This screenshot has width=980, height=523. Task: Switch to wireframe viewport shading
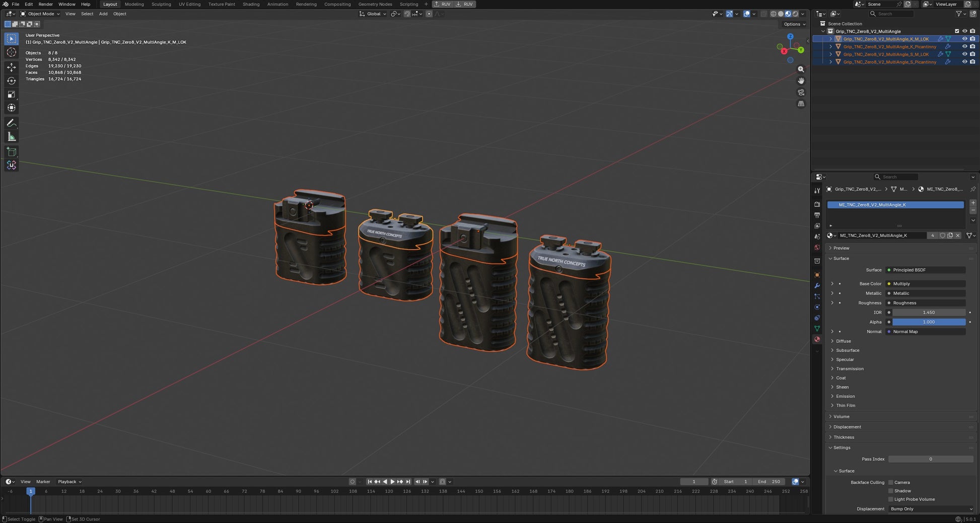tap(774, 14)
